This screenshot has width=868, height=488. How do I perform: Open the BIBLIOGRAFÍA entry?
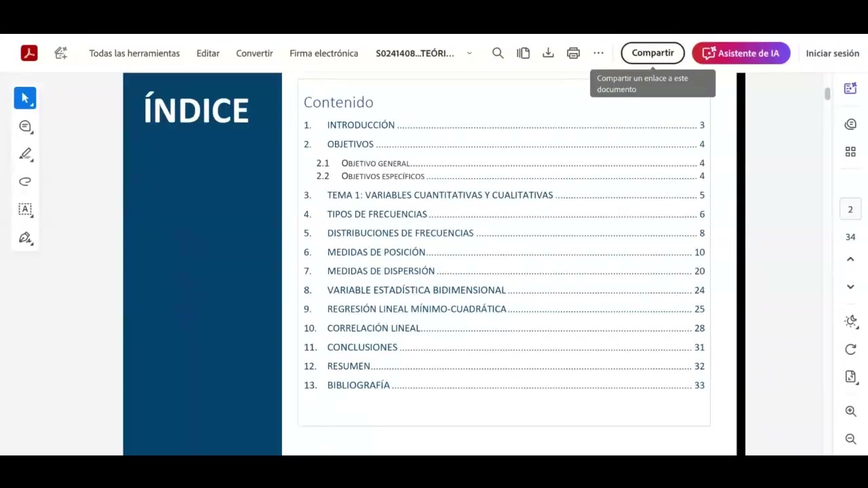[504, 385]
